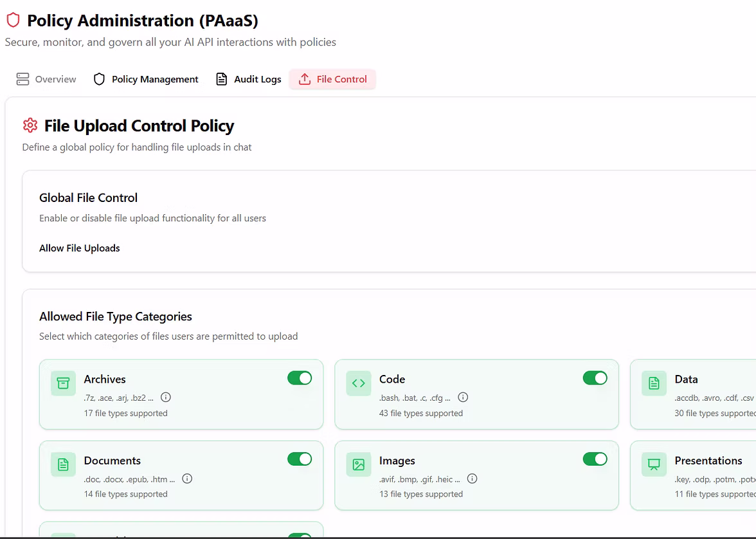Click the gear icon beside File Upload Control Policy
This screenshot has height=539, width=756.
[30, 125]
